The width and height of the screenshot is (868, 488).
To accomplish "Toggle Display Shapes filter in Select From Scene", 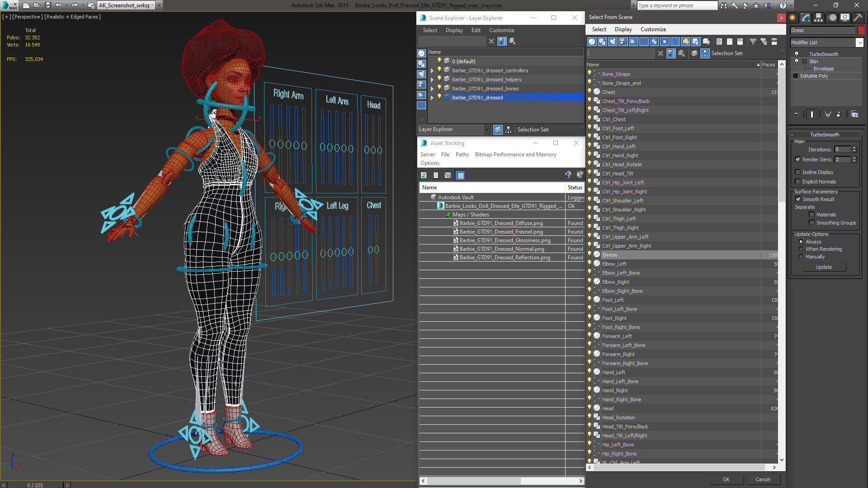I will (x=602, y=42).
